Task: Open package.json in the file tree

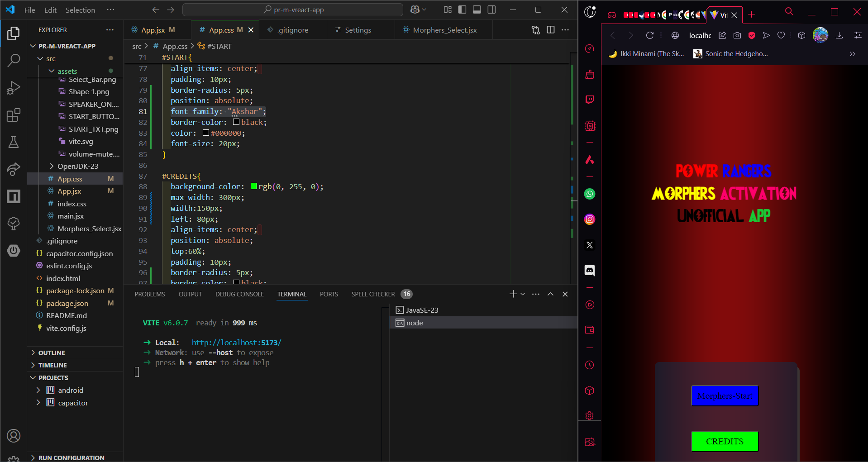Action: (67, 303)
